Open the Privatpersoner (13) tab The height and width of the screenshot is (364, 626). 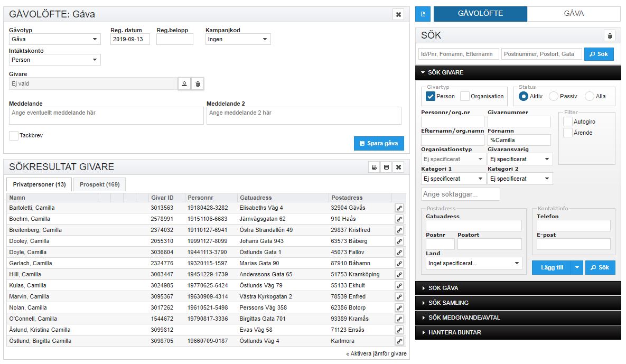[39, 184]
